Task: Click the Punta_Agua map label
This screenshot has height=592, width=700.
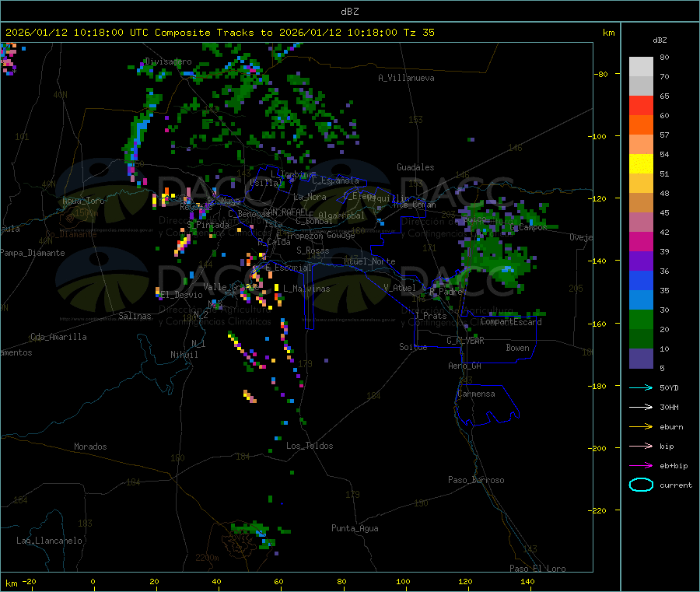Action: point(355,528)
